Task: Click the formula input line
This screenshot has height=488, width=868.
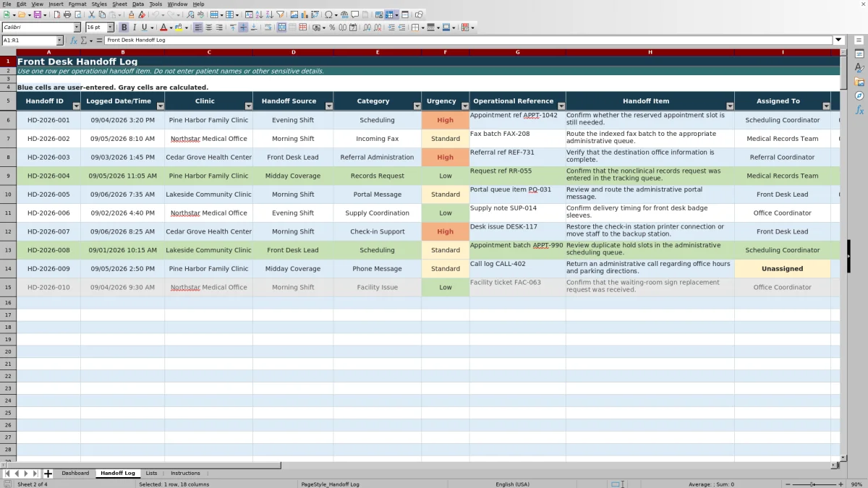Action: click(x=468, y=40)
